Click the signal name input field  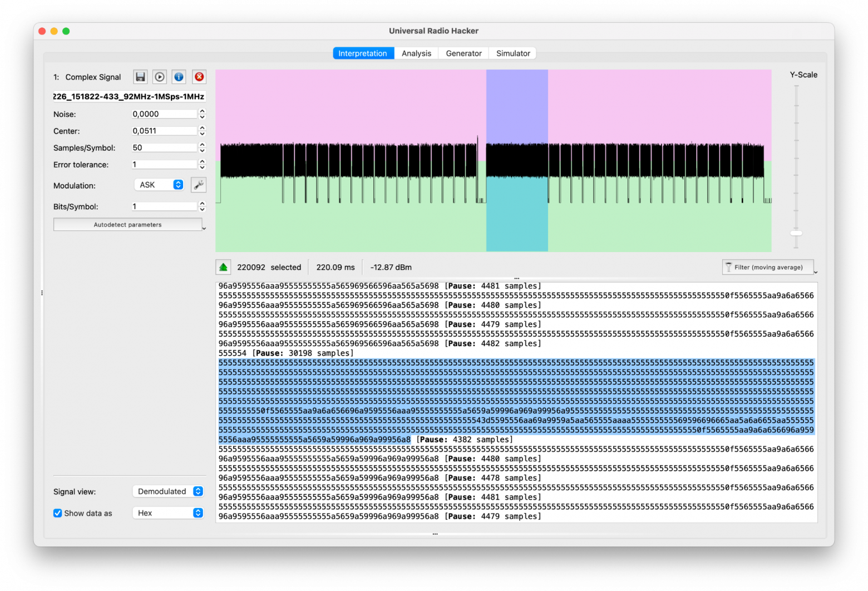(129, 96)
